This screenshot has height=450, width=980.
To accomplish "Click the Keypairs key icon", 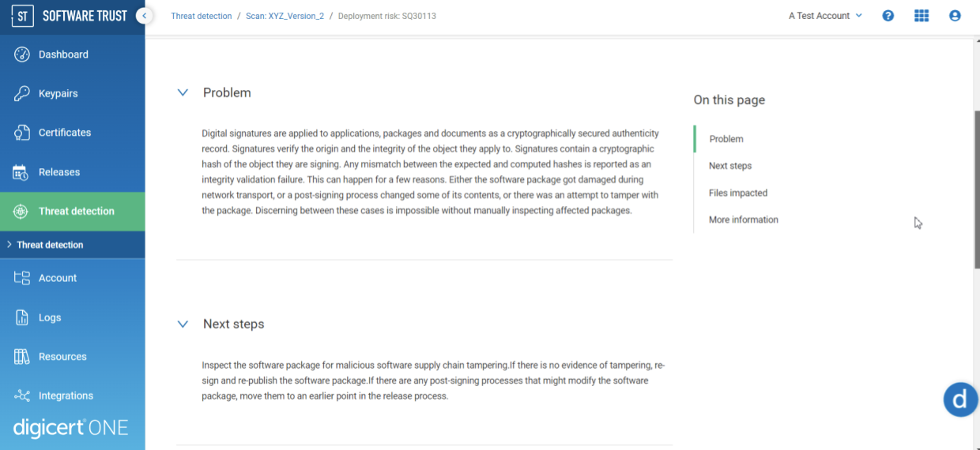I will pos(22,93).
